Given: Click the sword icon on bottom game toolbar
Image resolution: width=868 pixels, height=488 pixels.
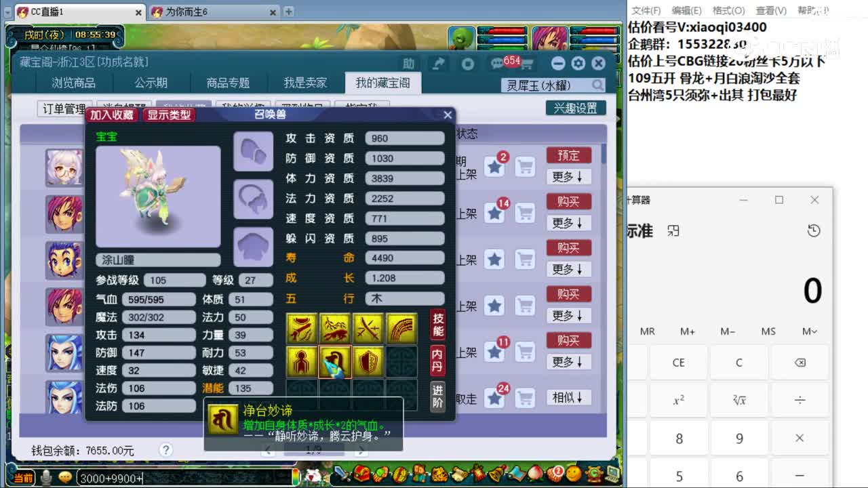Looking at the screenshot, I should [x=343, y=474].
